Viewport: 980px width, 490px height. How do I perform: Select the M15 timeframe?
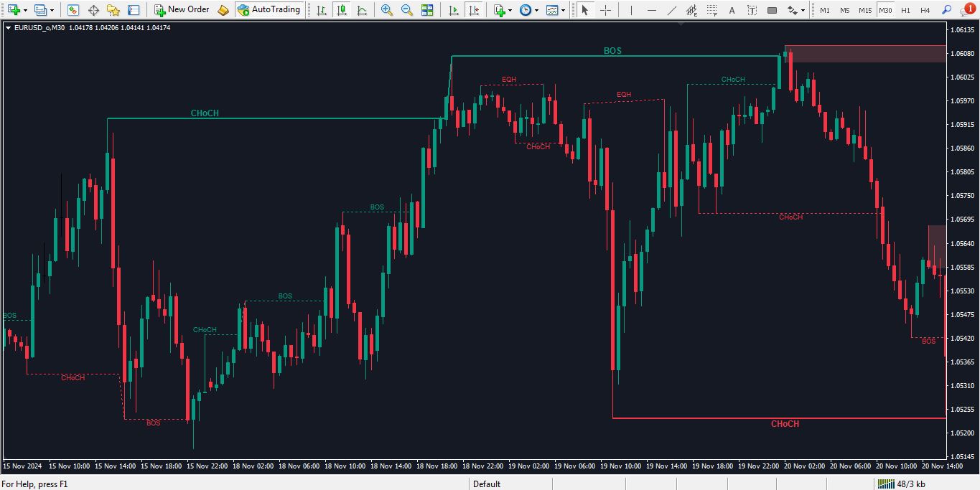(x=865, y=10)
